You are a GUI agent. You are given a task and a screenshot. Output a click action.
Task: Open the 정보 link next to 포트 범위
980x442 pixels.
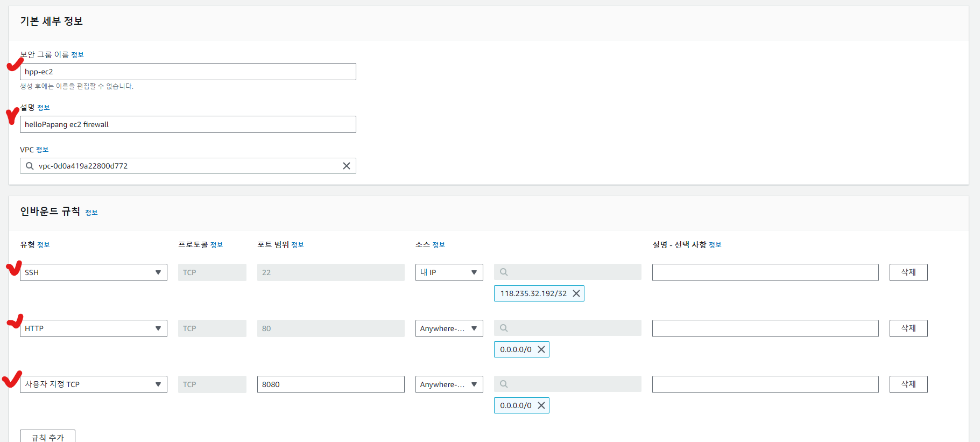coord(298,245)
